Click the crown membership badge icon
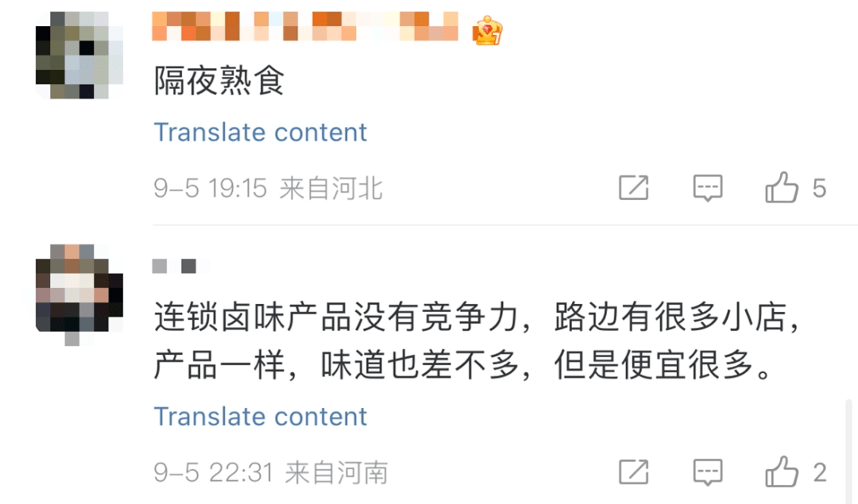Screen dimensions: 858x504 point(488,32)
